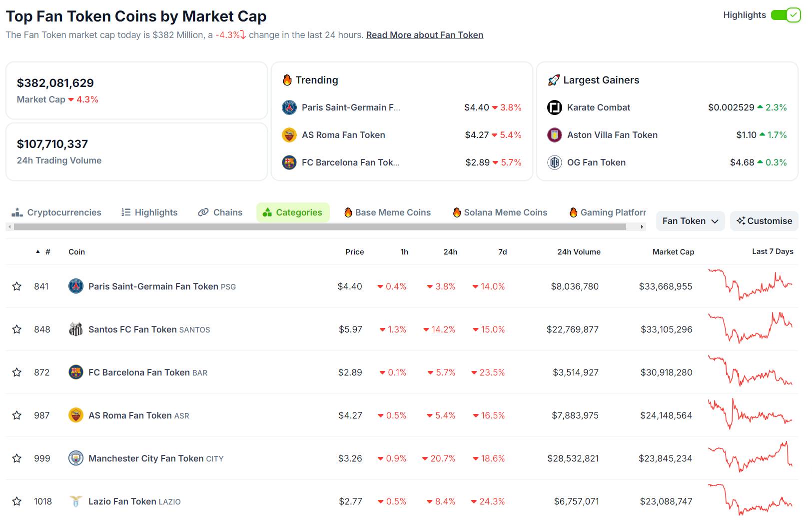Viewport: 812px width, 520px height.
Task: Turn off the Highlights switch
Action: click(786, 15)
